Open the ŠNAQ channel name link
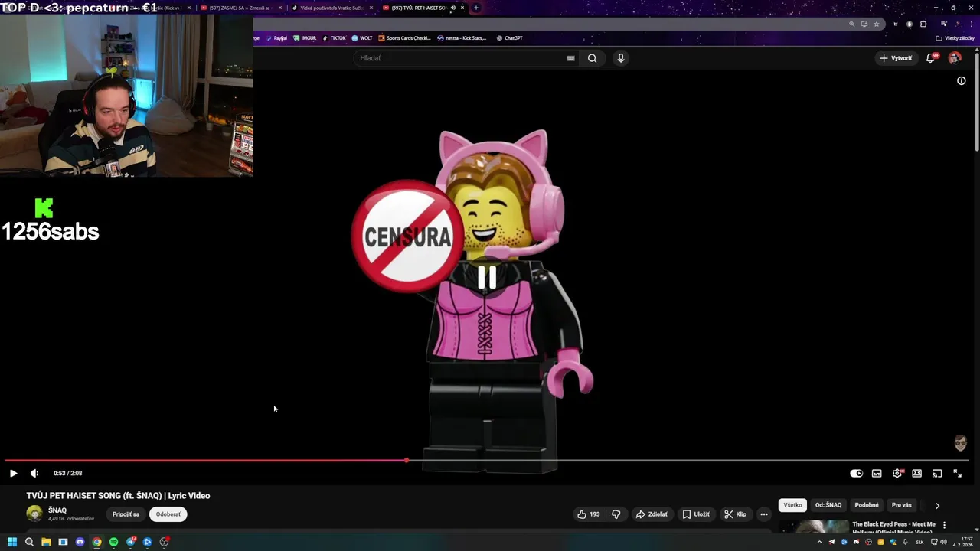This screenshot has height=551, width=980. pyautogui.click(x=57, y=510)
